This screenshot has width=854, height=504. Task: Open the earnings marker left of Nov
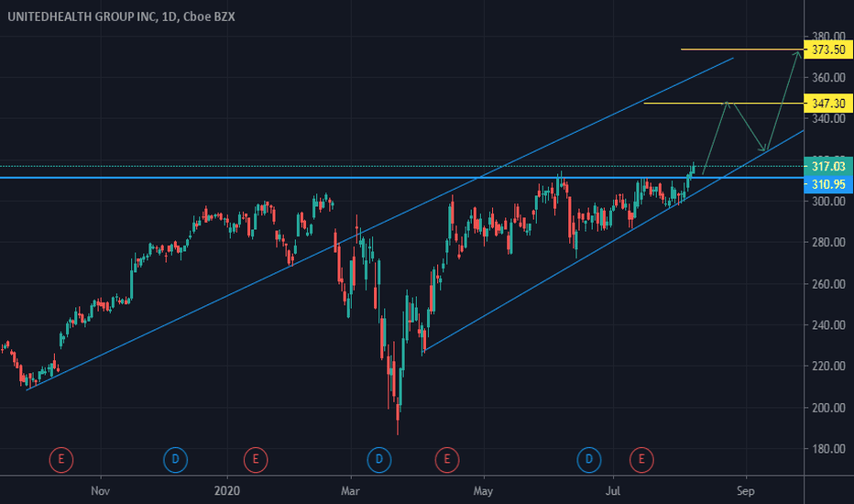[61, 459]
